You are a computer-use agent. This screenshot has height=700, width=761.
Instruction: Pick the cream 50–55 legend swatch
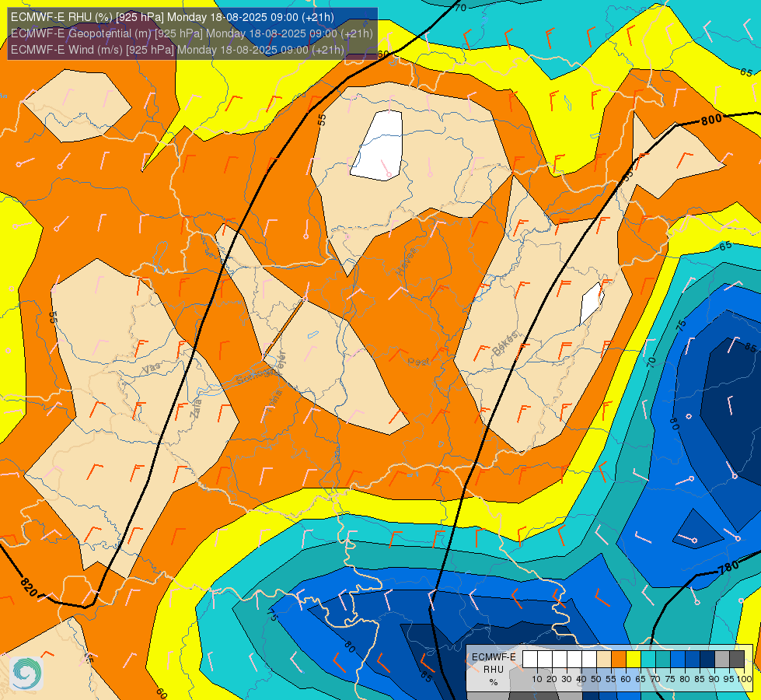[x=604, y=659]
